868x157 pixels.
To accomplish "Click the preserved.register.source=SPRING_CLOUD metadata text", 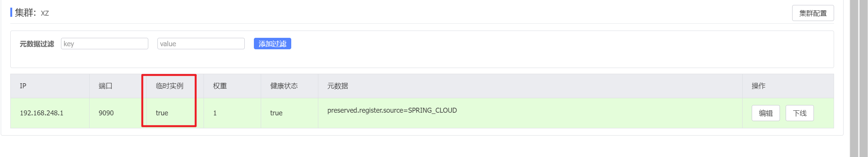I will pos(392,110).
